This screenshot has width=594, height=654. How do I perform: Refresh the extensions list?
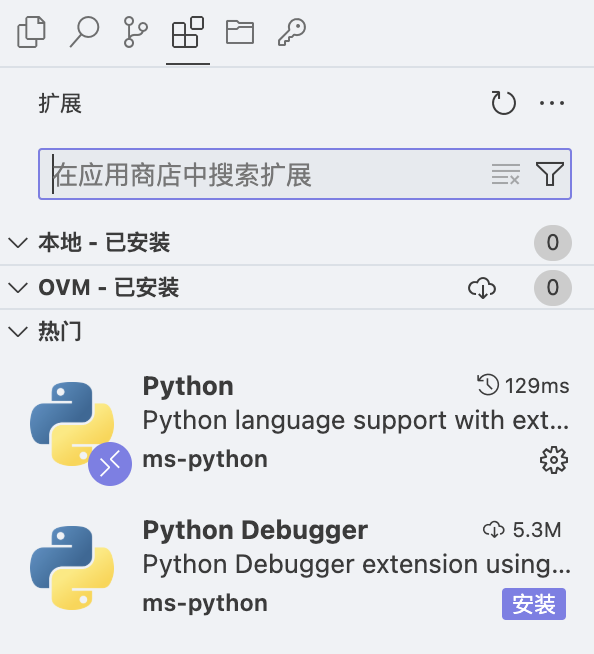tap(503, 103)
